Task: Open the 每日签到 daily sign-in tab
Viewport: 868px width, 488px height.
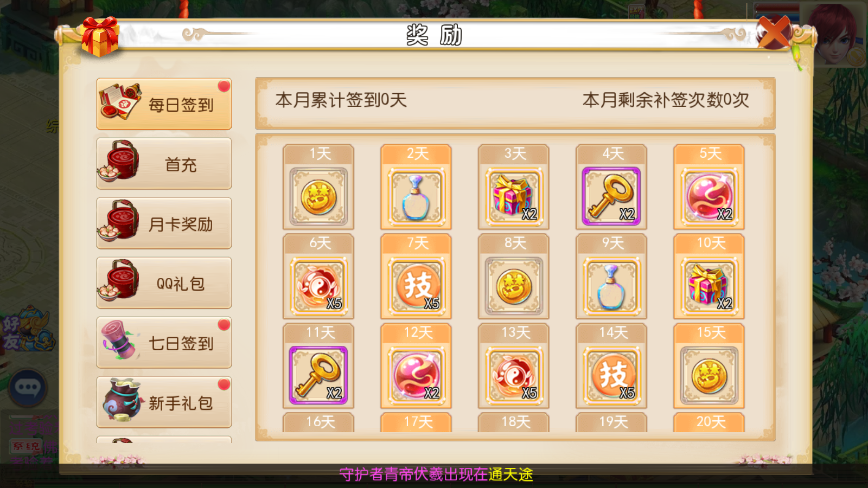Action: tap(164, 104)
